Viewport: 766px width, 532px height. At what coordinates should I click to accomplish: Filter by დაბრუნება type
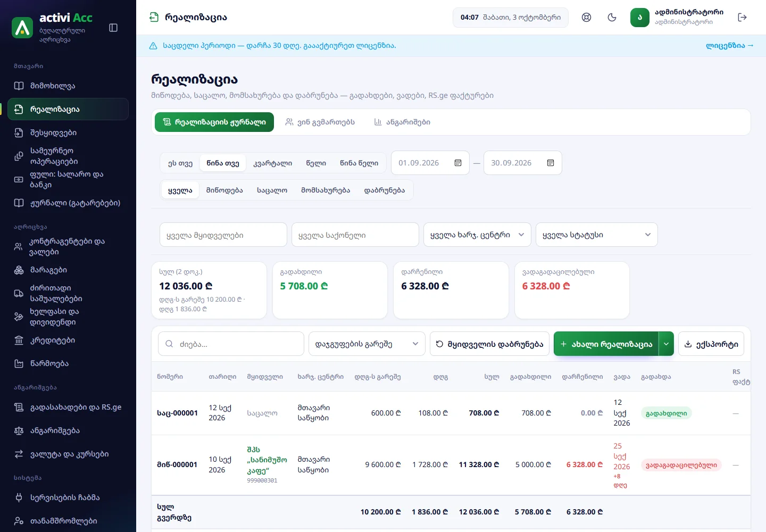[385, 190]
